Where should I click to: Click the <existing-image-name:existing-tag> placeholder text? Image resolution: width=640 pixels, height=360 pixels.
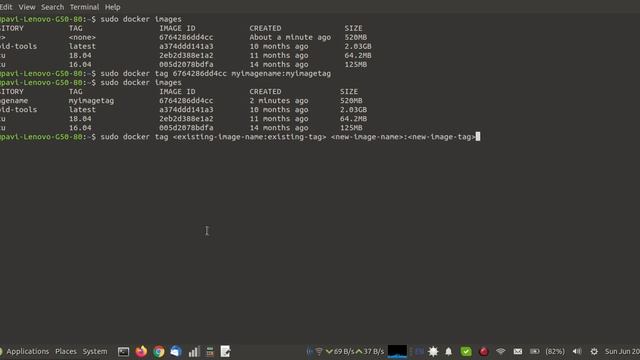[249, 137]
